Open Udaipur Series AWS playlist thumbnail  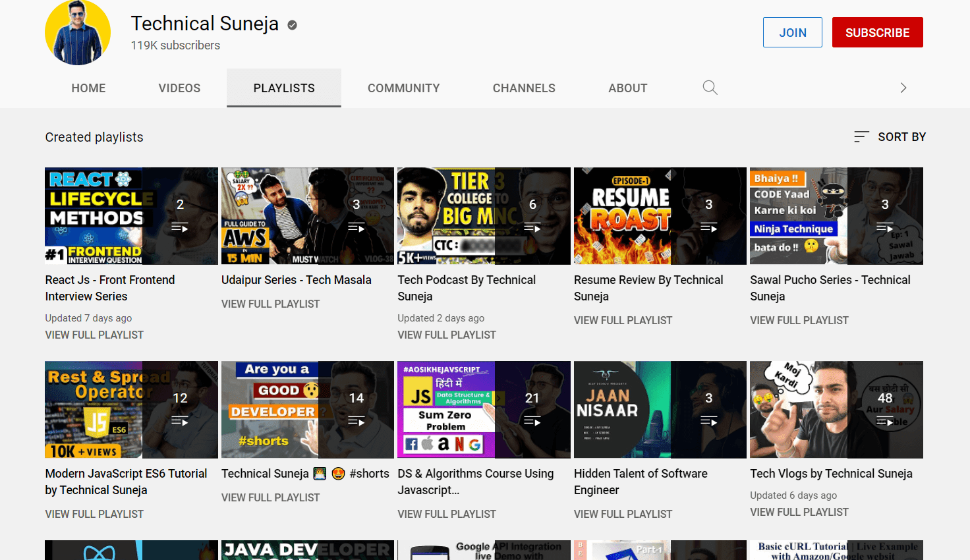(308, 216)
